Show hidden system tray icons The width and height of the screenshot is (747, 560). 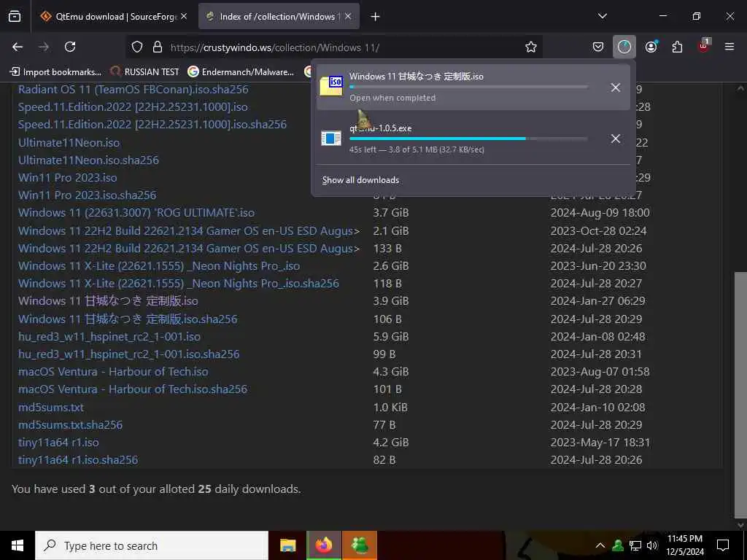[x=600, y=545]
